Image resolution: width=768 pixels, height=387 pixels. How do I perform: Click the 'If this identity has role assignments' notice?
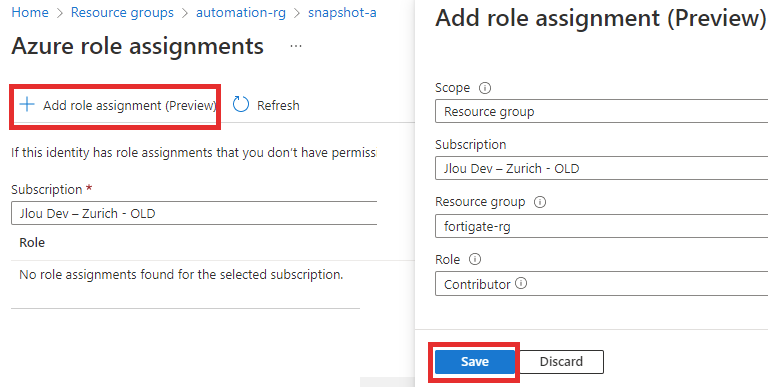(194, 153)
